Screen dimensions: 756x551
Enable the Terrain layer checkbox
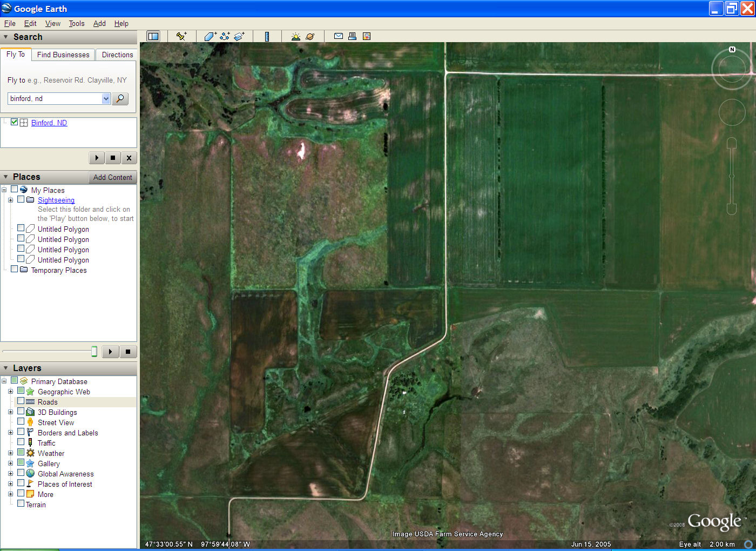tap(21, 503)
